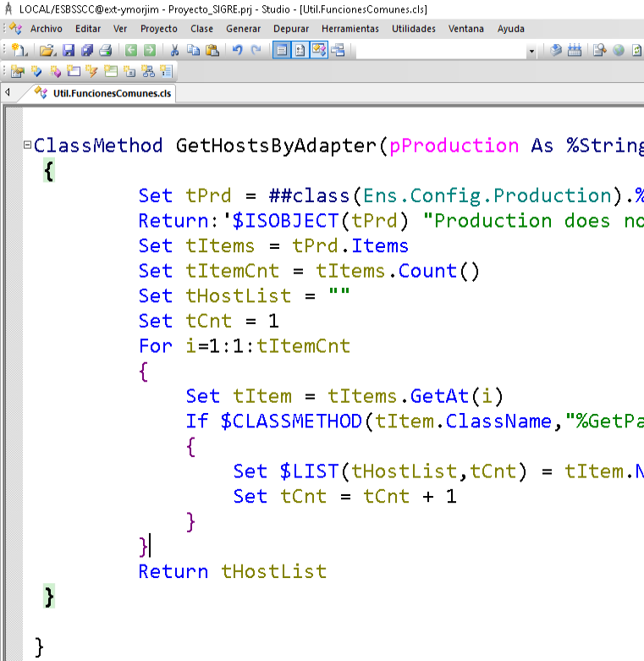Open the Generar menu
The height and width of the screenshot is (661, 644).
(243, 29)
